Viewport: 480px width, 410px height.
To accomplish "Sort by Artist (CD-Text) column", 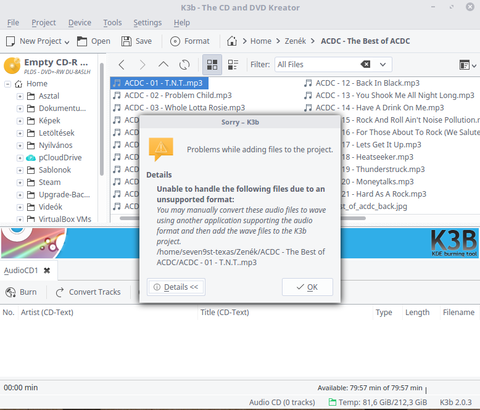I will coord(47,312).
